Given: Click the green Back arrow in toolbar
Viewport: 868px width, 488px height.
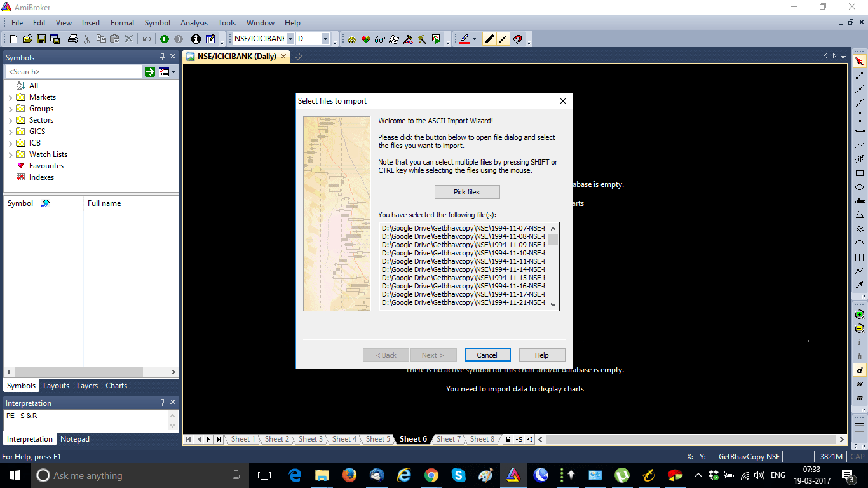Looking at the screenshot, I should point(164,39).
